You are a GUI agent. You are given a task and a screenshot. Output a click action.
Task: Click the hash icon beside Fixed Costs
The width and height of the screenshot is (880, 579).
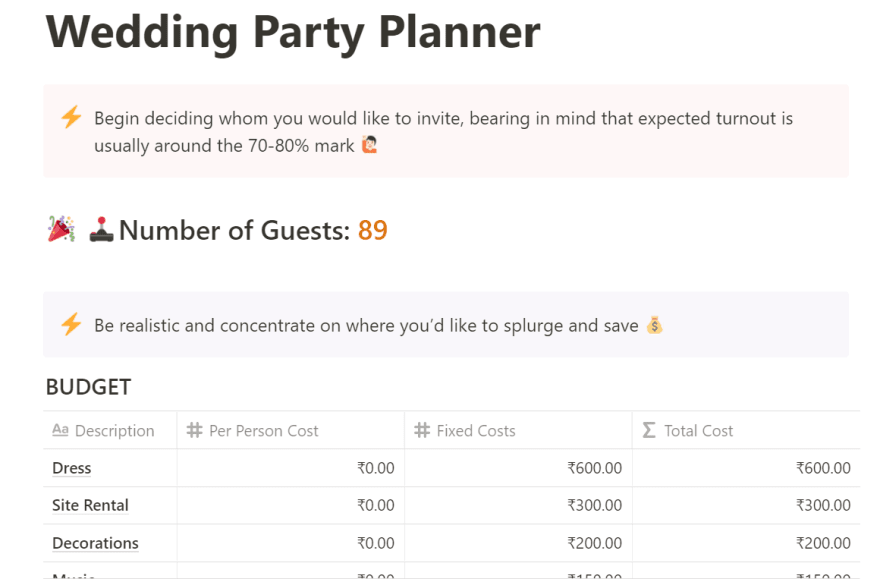pos(422,430)
